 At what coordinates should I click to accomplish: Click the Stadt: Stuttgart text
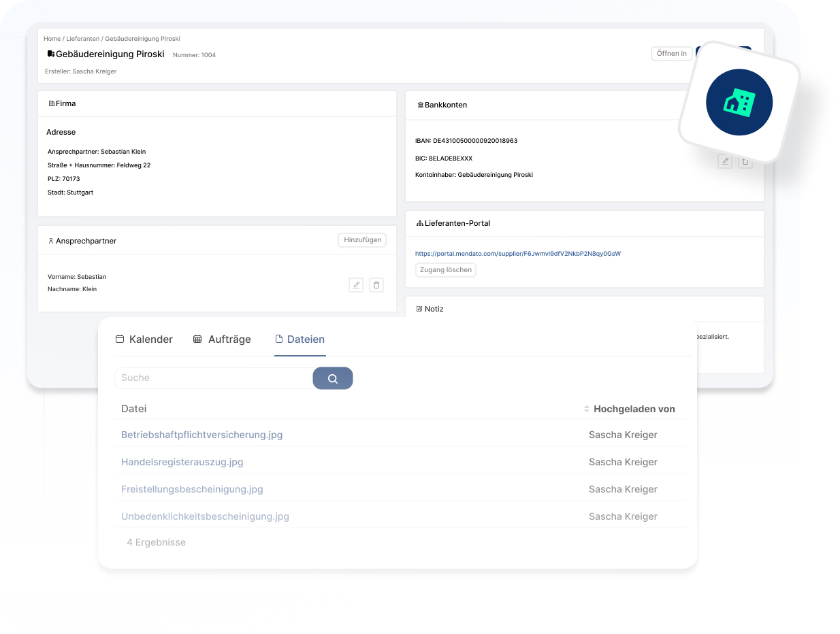(70, 193)
